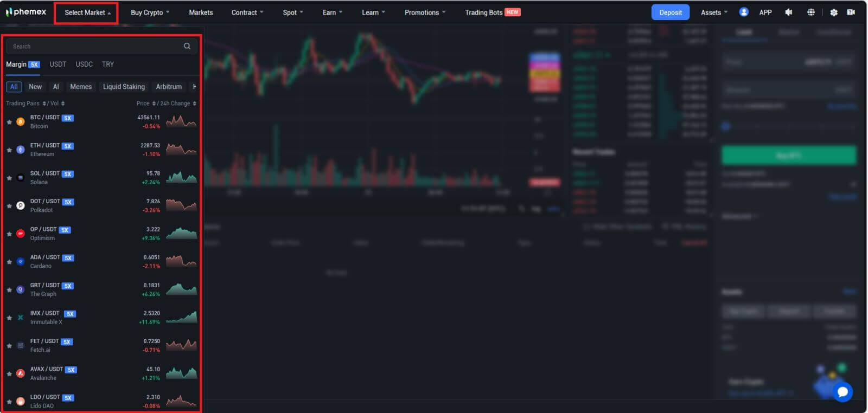Select the Memes category filter
This screenshot has width=868, height=413.
81,87
